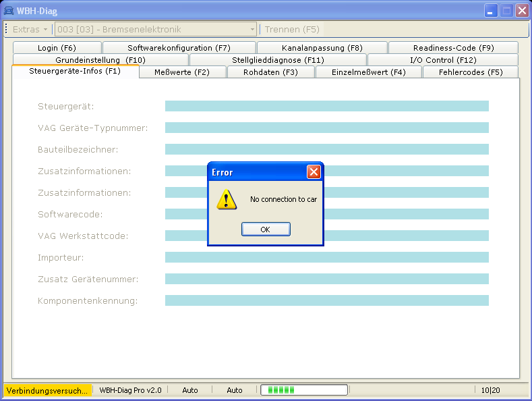This screenshot has width=532, height=401.
Task: Go to the Readiness-Code (F9) tab
Action: pyautogui.click(x=453, y=48)
